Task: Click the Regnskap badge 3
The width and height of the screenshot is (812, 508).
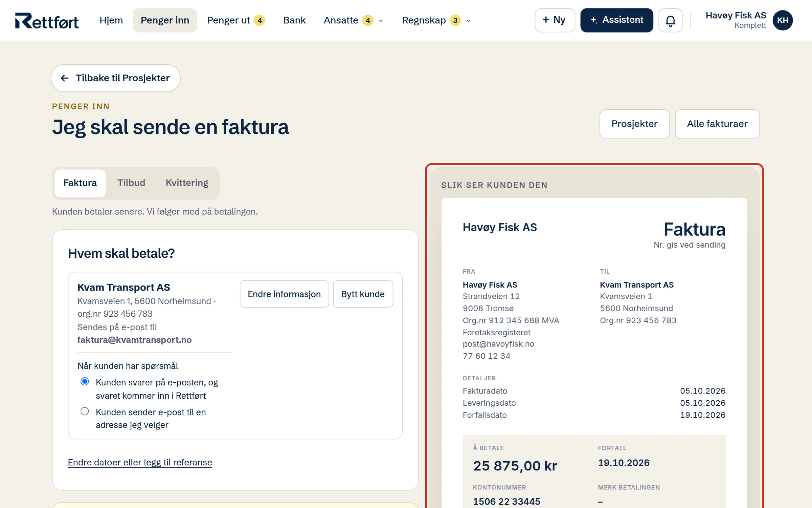Action: (x=455, y=20)
